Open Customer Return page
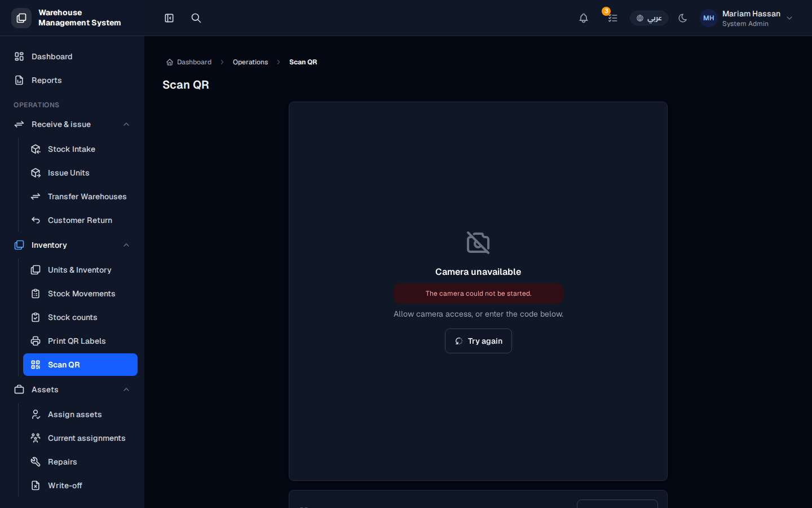This screenshot has width=812, height=508. [x=80, y=220]
